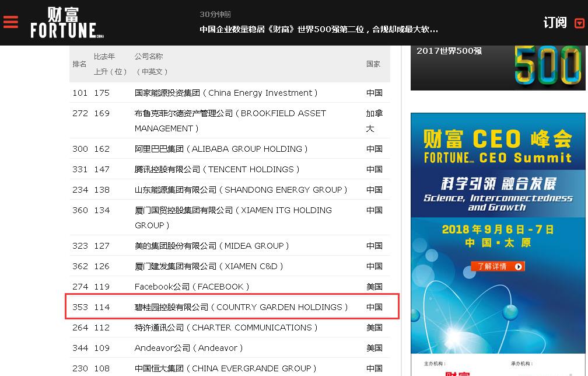This screenshot has height=376, width=588.
Task: Click the 订阅 subscribe button
Action: [555, 23]
